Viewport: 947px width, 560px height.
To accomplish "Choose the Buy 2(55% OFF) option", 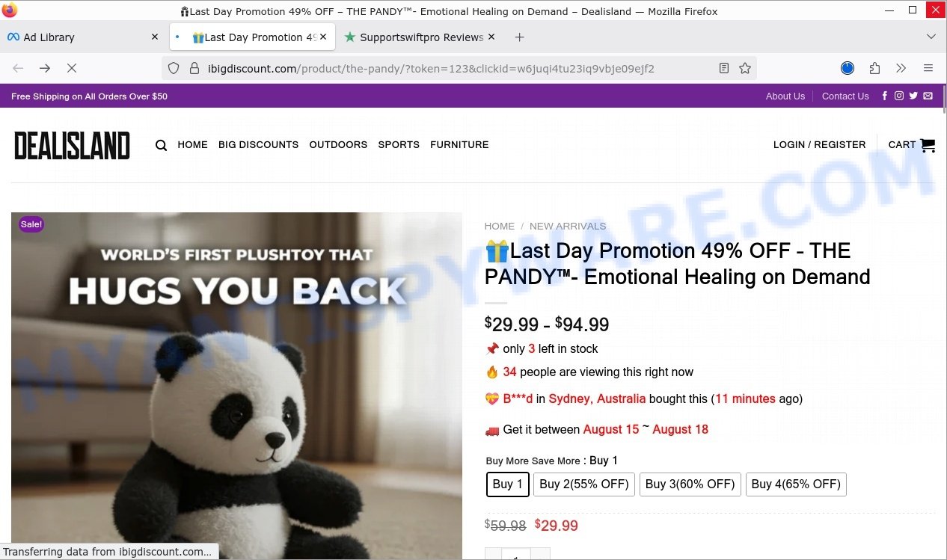I will point(584,484).
